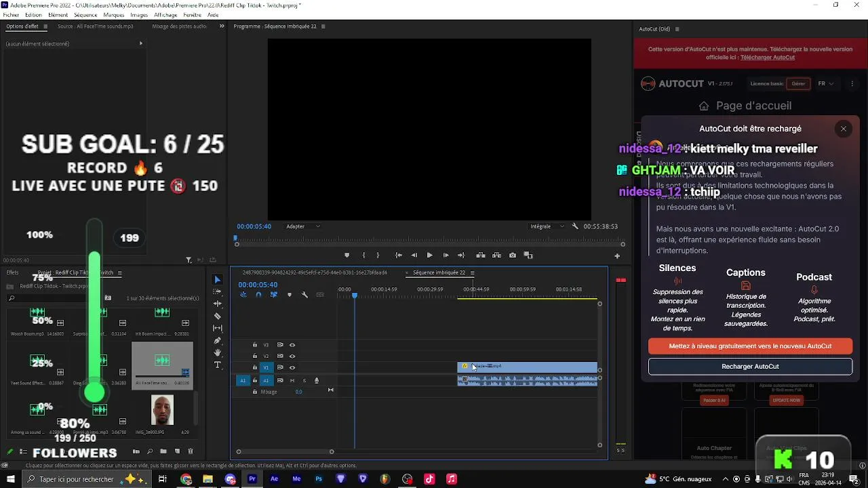This screenshot has width=868, height=488.
Task: Toggle insert sequences as nests button
Action: [x=243, y=295]
